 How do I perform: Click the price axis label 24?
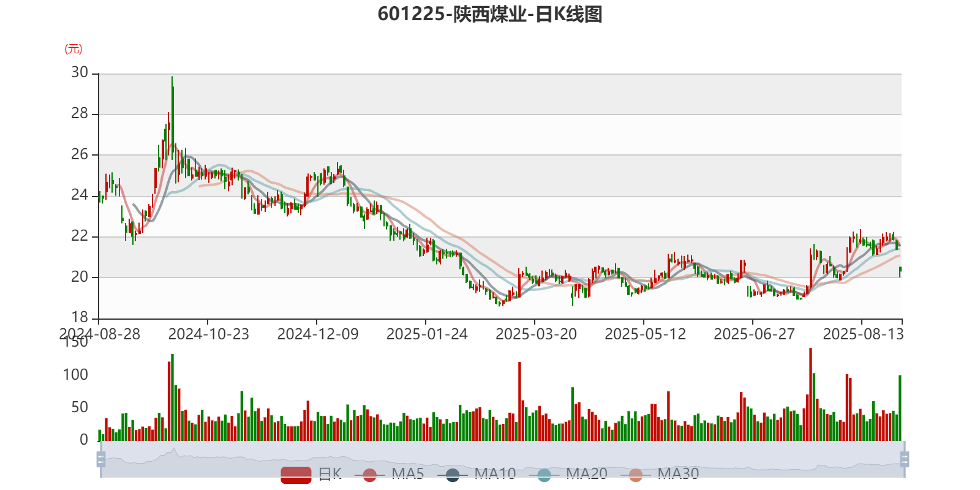80,195
